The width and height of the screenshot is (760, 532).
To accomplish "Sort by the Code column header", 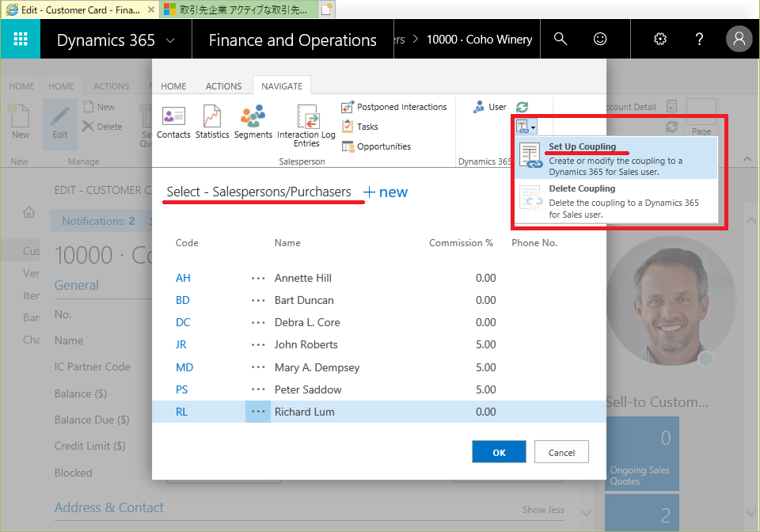I will tap(187, 243).
